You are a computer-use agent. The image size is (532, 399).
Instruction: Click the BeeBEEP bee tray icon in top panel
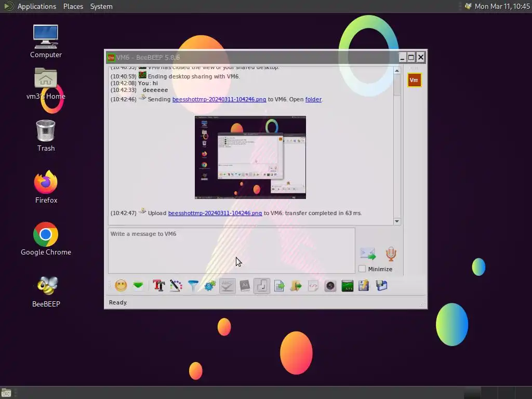(x=468, y=6)
